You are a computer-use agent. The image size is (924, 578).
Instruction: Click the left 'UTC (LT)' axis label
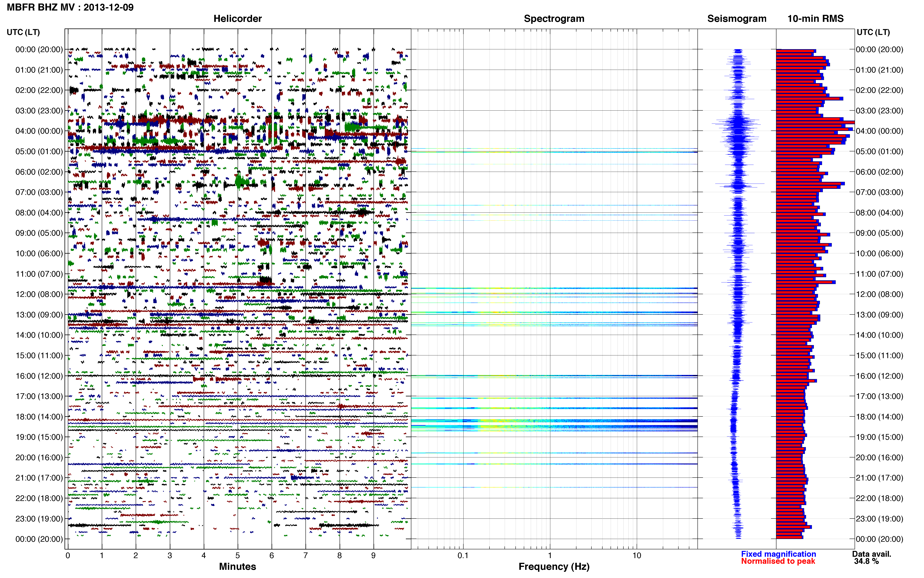[23, 32]
